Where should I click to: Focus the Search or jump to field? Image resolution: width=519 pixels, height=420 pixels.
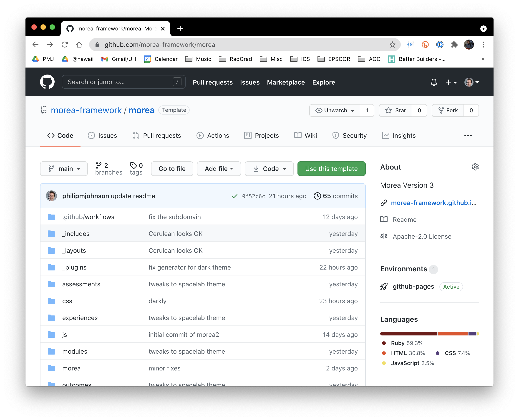tap(123, 82)
